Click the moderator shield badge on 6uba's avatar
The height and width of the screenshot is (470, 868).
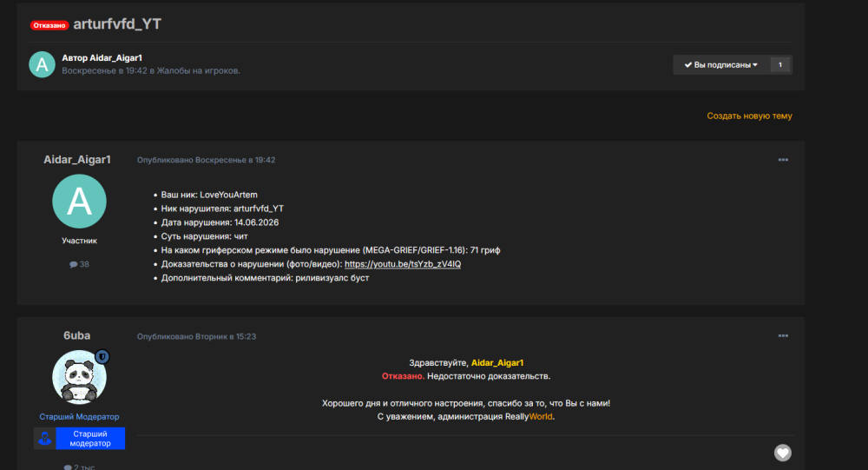pyautogui.click(x=102, y=357)
